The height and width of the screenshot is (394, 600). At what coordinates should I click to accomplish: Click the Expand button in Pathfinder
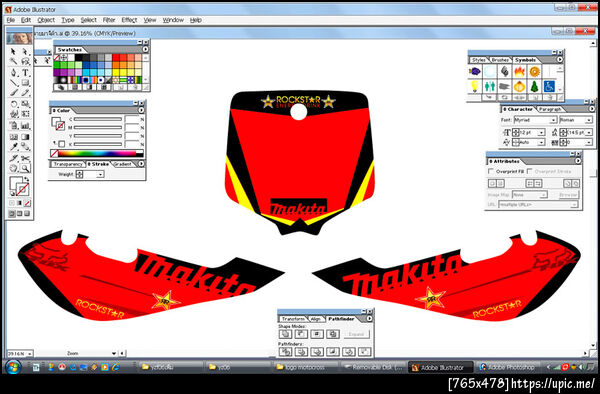[356, 334]
